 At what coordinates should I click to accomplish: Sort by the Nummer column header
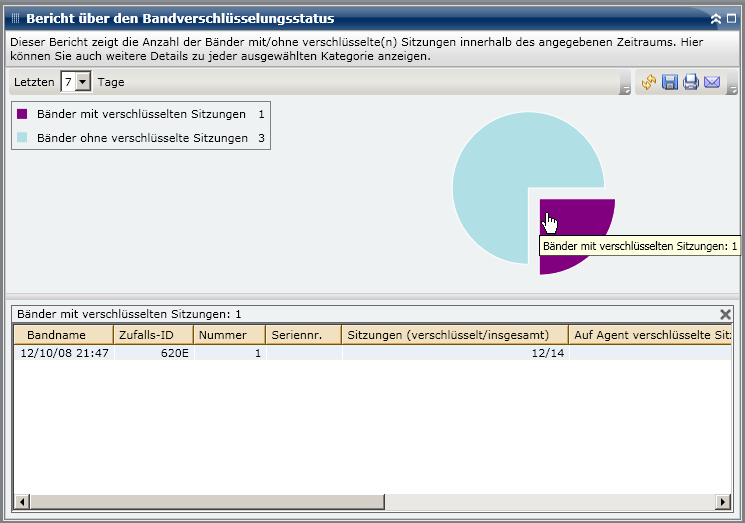coord(229,335)
